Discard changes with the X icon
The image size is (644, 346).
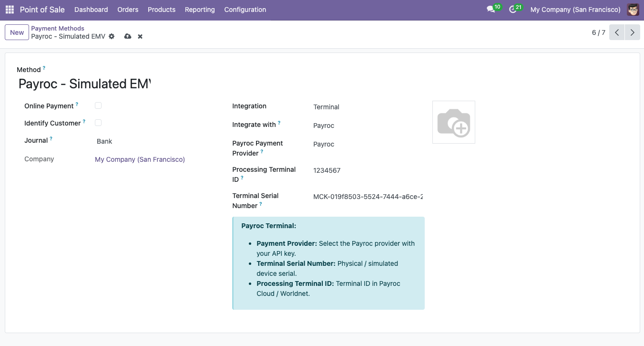click(140, 36)
